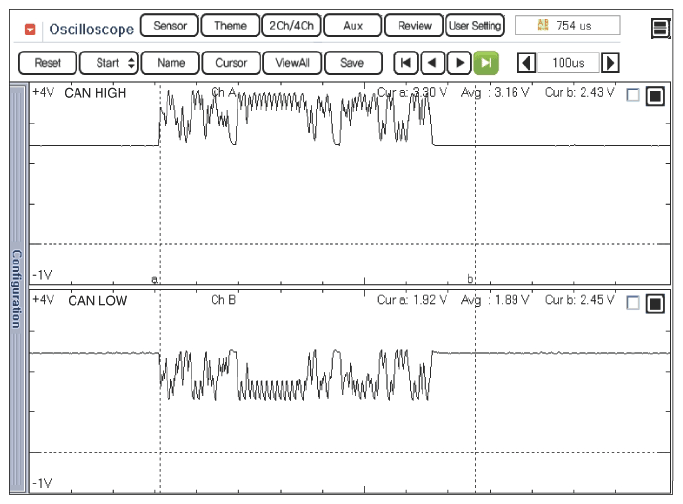683x504 pixels.
Task: Tick the empty checkbox on CAN HIGH channel
Action: 632,95
